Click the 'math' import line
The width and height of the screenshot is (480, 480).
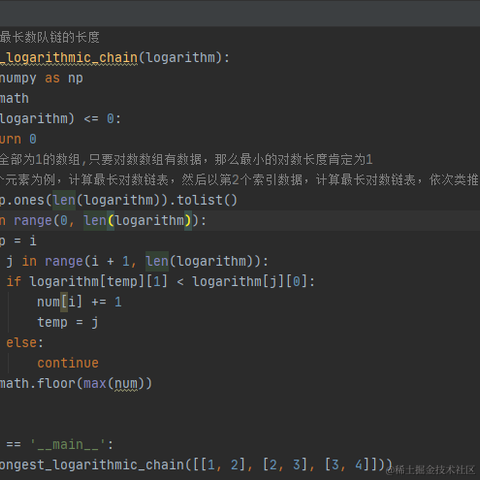coord(14,98)
